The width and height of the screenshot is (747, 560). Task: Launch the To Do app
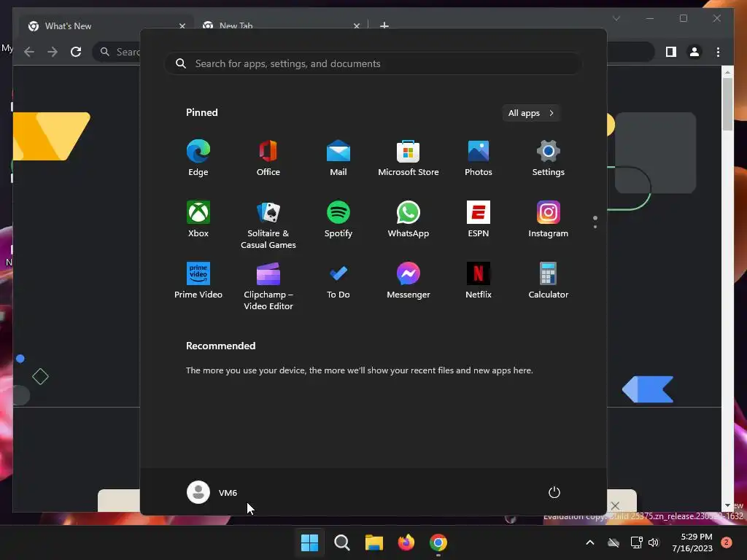click(x=338, y=281)
